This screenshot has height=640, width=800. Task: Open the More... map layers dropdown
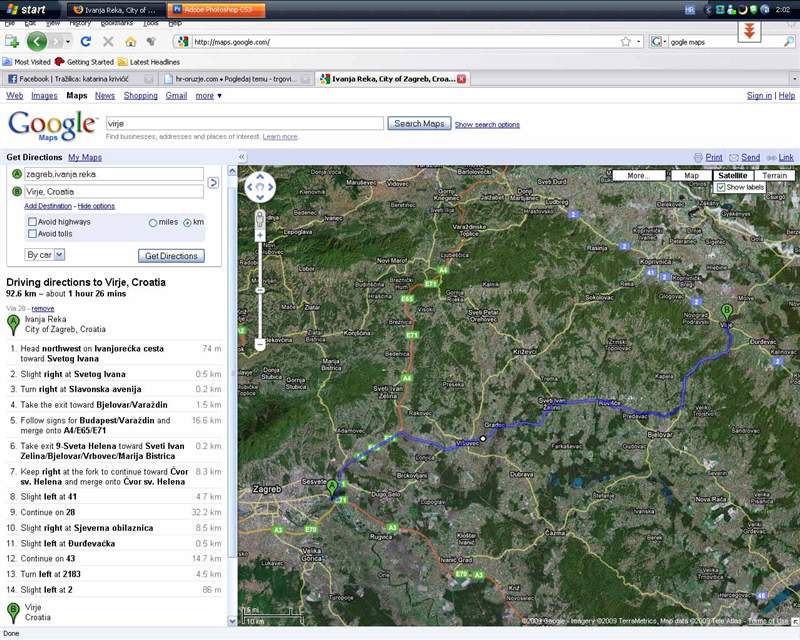[638, 175]
